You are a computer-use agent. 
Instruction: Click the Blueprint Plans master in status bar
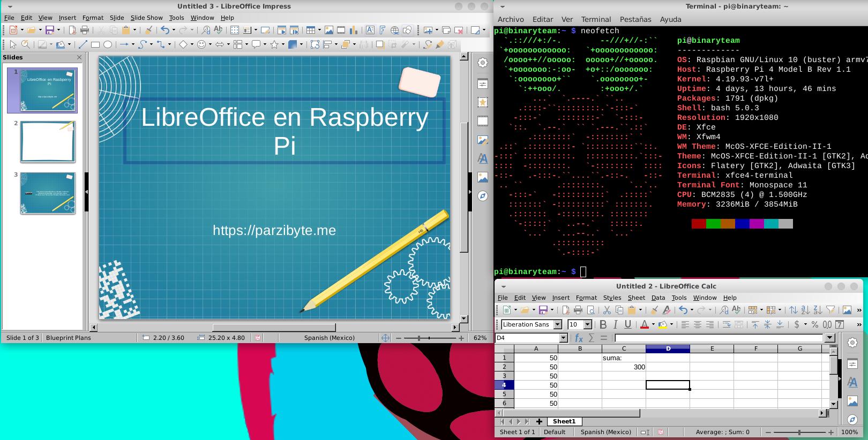69,338
